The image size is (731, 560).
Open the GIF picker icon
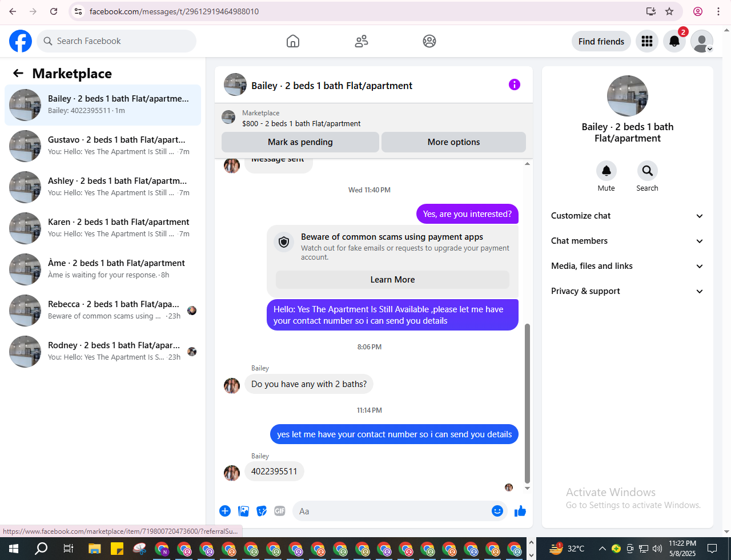pos(280,511)
